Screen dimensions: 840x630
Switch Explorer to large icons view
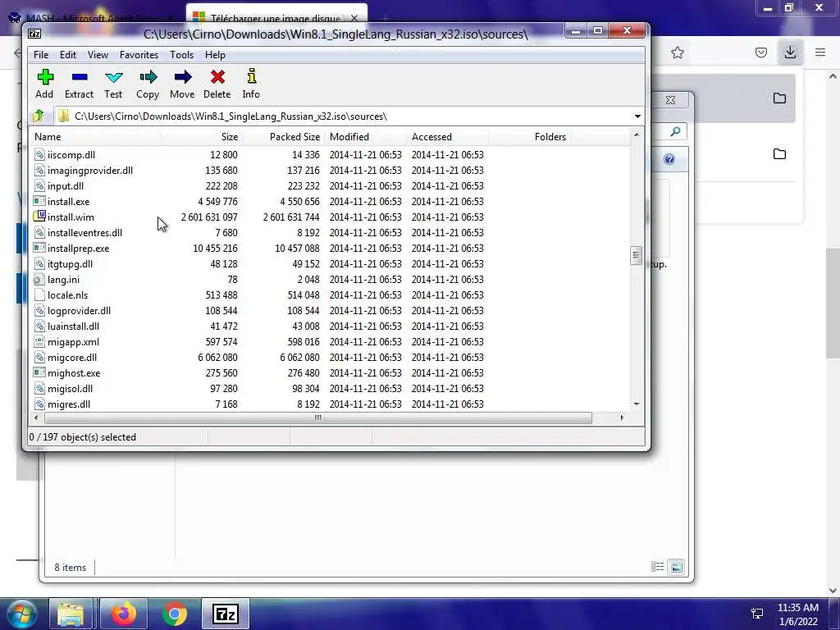(x=677, y=567)
